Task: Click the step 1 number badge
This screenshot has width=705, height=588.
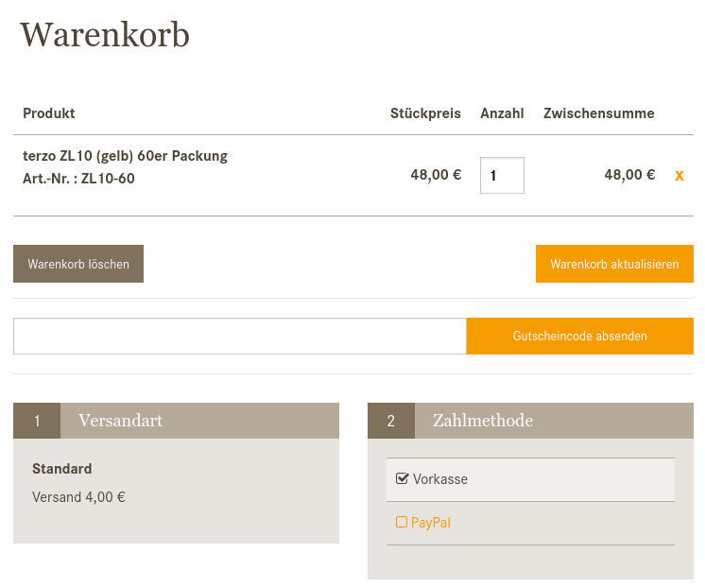Action: (x=37, y=421)
